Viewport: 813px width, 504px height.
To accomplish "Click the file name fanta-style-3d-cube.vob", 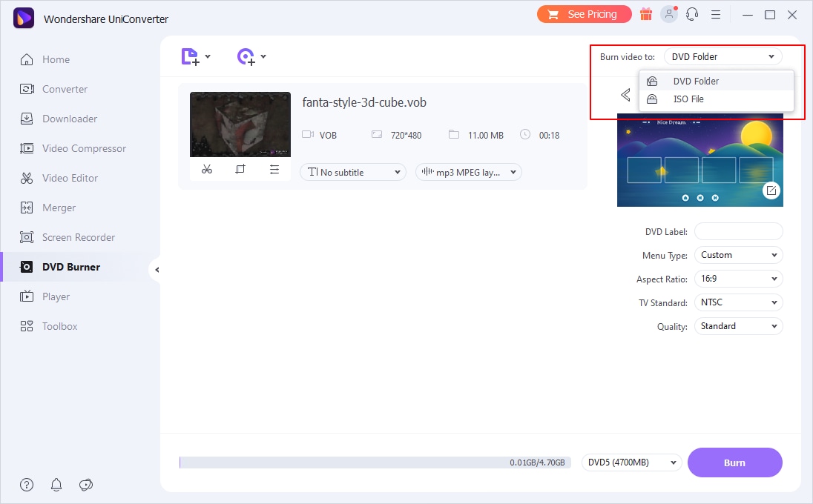I will tap(364, 102).
